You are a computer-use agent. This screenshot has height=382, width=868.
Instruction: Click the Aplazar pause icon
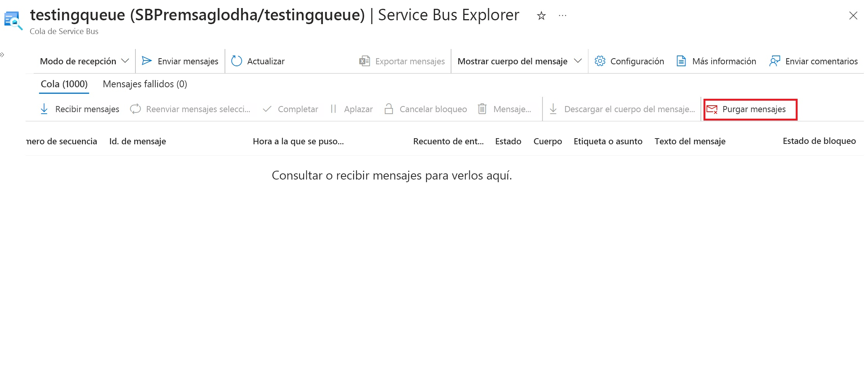(x=333, y=109)
